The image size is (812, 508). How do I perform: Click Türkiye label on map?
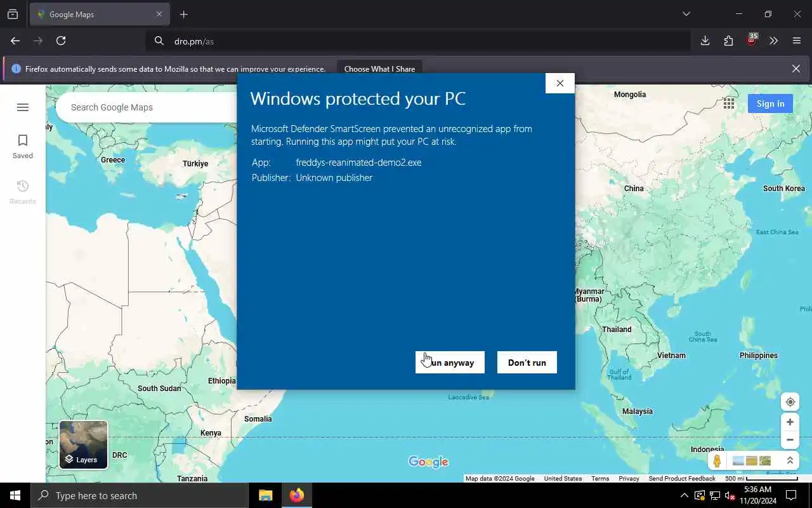(195, 164)
